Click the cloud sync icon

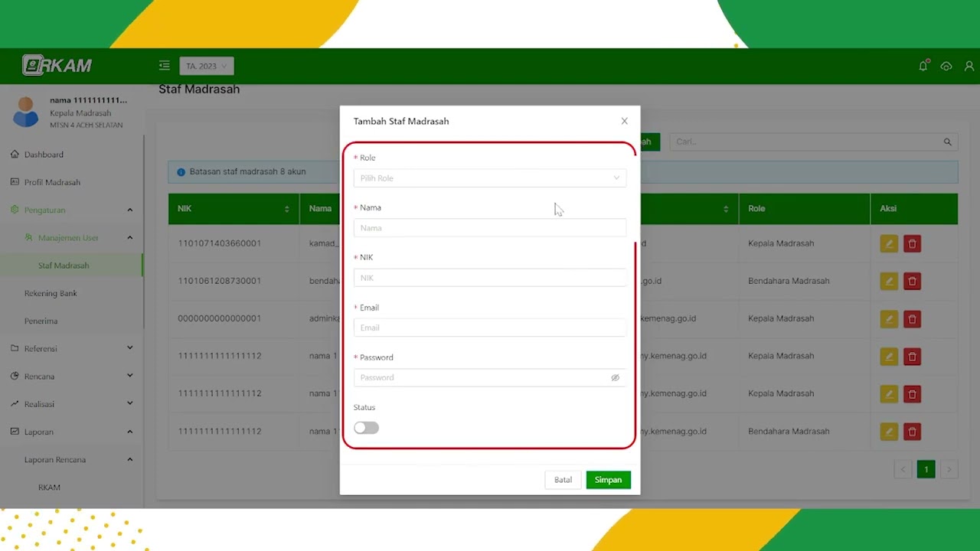coord(946,67)
